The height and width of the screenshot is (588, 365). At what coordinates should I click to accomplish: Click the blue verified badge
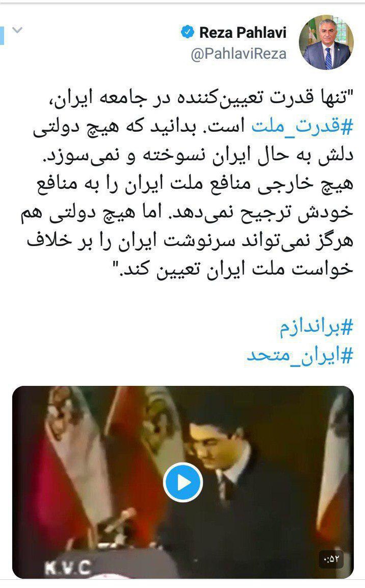(x=187, y=32)
